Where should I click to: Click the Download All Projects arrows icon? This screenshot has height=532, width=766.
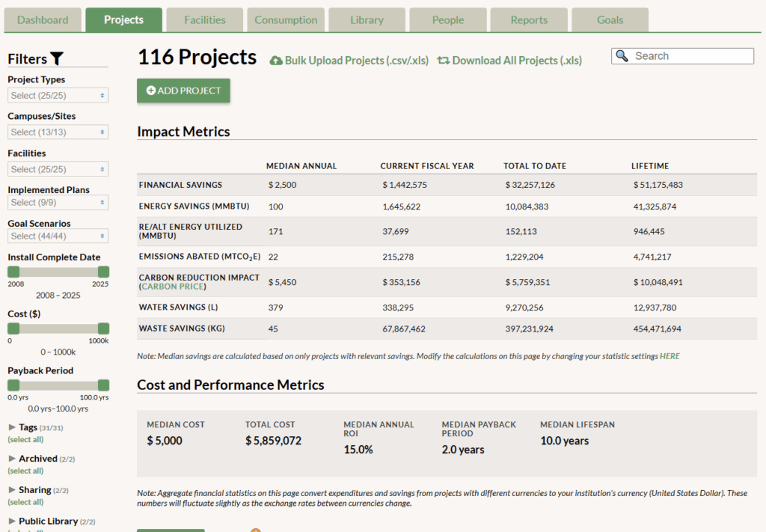[444, 61]
